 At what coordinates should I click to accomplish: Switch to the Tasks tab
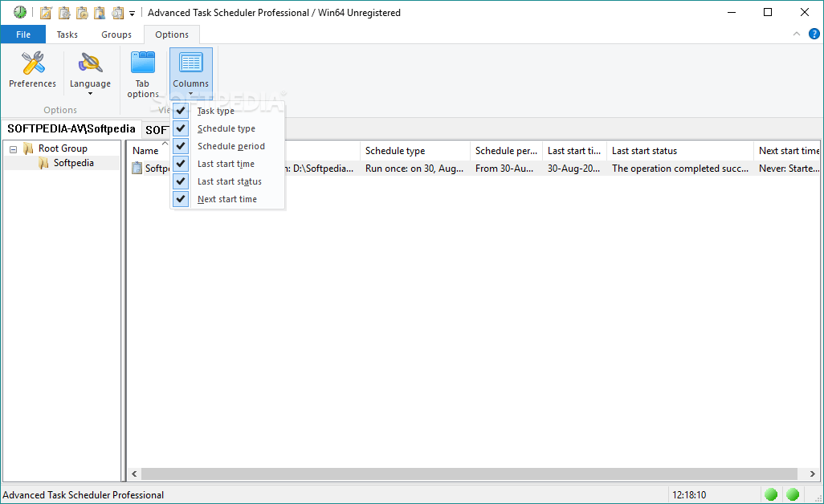tap(67, 34)
